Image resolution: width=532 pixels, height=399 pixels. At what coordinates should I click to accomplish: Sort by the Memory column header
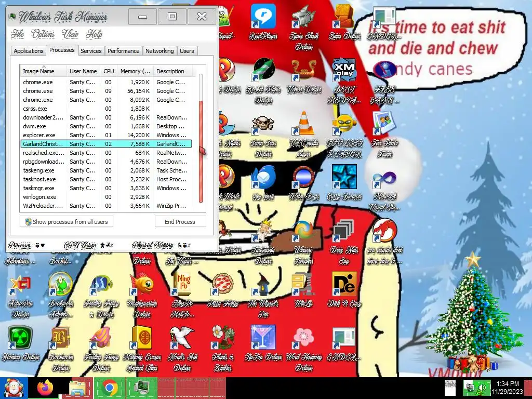(x=135, y=71)
